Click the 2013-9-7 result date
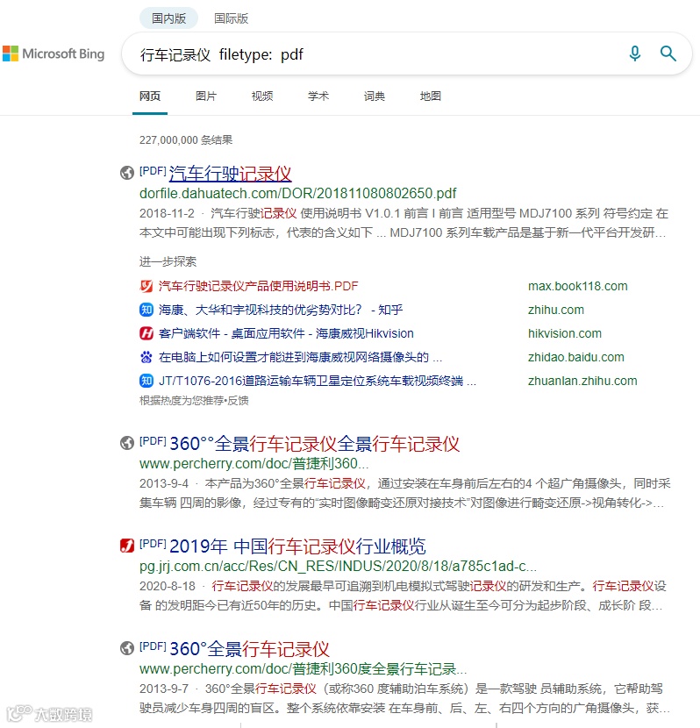Viewport: 700px width, 728px height. 164,689
